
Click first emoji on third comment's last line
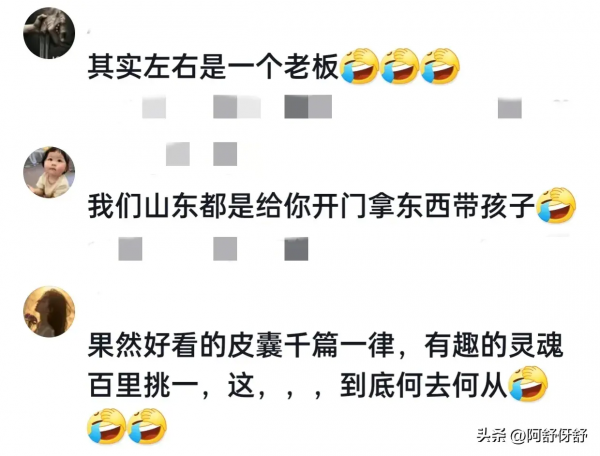tap(106, 426)
